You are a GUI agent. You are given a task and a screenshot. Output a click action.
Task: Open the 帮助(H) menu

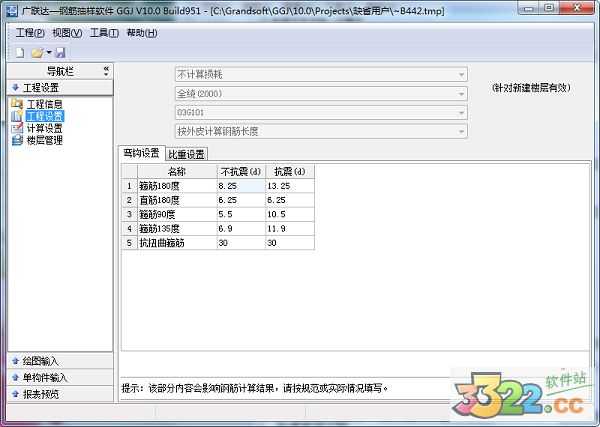pos(142,33)
